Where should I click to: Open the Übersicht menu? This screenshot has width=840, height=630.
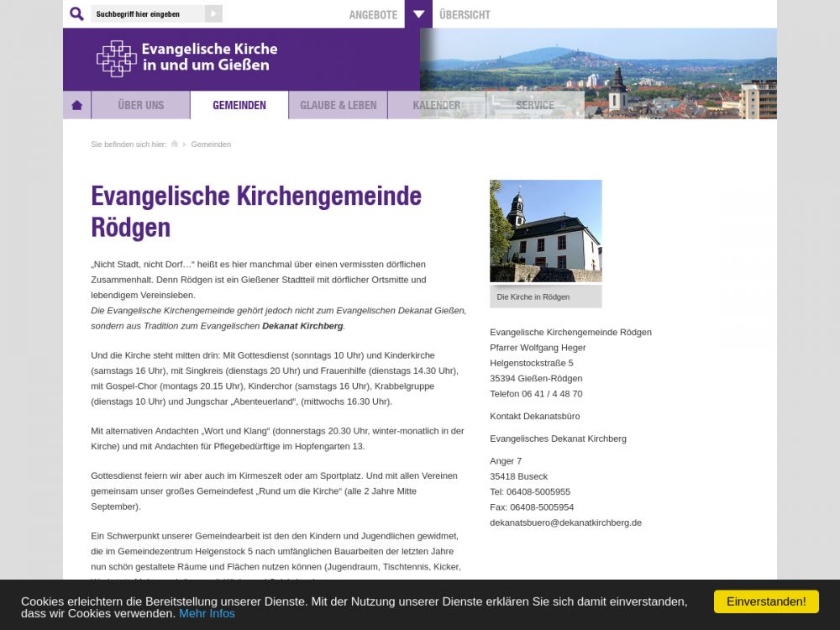[x=465, y=14]
